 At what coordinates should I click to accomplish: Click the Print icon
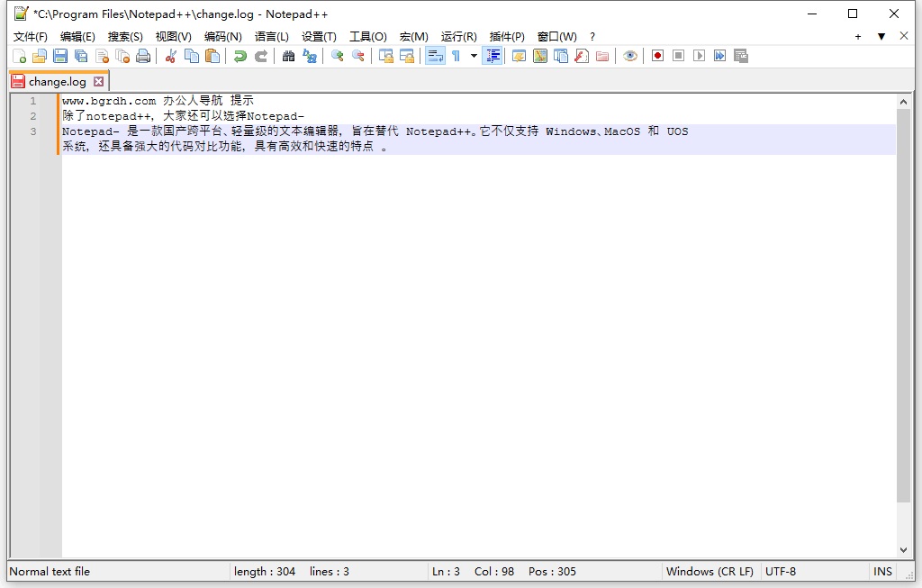click(x=143, y=55)
